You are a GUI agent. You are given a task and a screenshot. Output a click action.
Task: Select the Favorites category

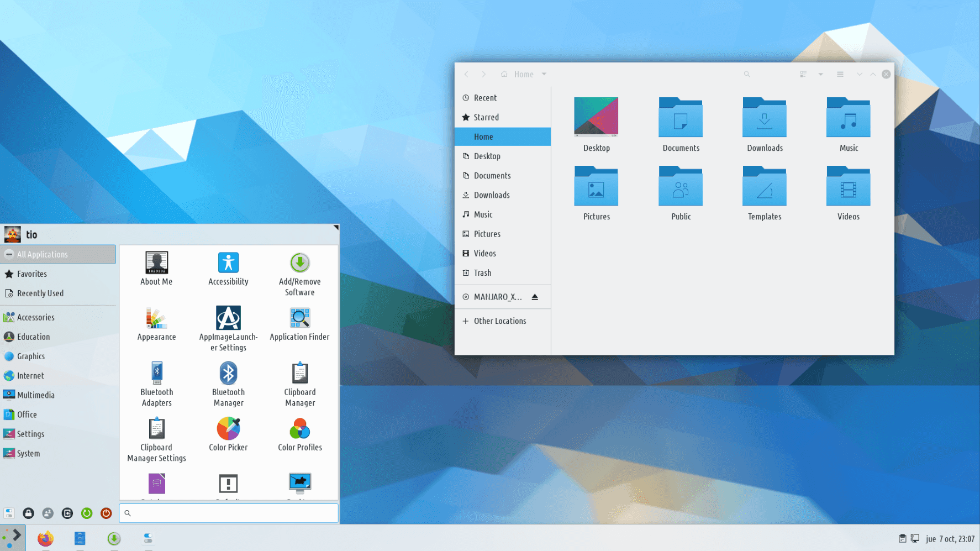[x=31, y=274]
